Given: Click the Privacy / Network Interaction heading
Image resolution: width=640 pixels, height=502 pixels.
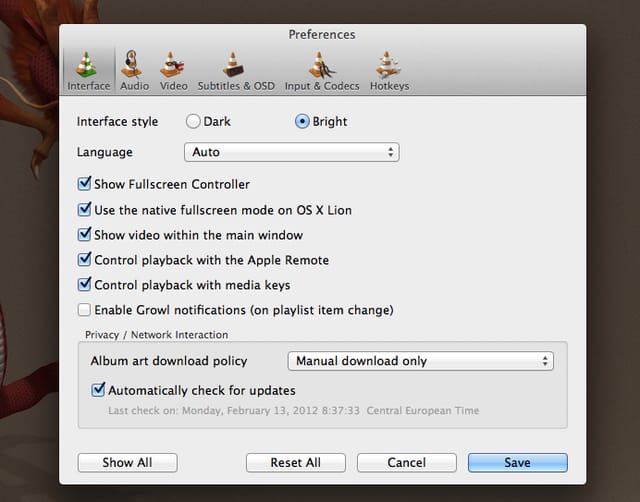Looking at the screenshot, I should (x=156, y=335).
